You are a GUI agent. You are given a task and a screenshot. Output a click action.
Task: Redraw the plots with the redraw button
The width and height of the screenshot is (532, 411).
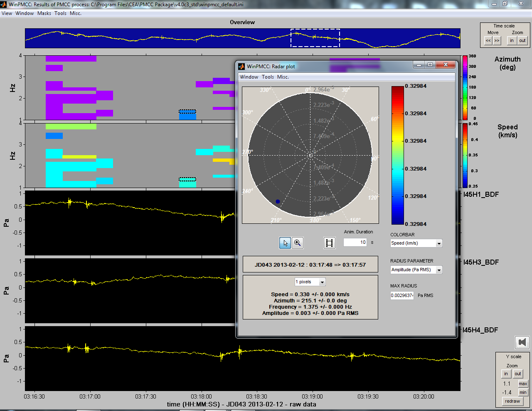tap(512, 401)
